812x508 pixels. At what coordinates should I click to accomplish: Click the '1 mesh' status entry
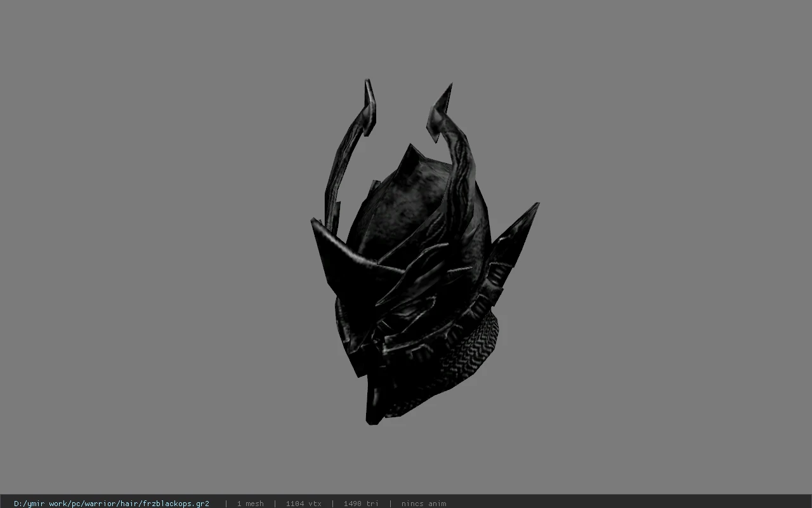pyautogui.click(x=250, y=503)
